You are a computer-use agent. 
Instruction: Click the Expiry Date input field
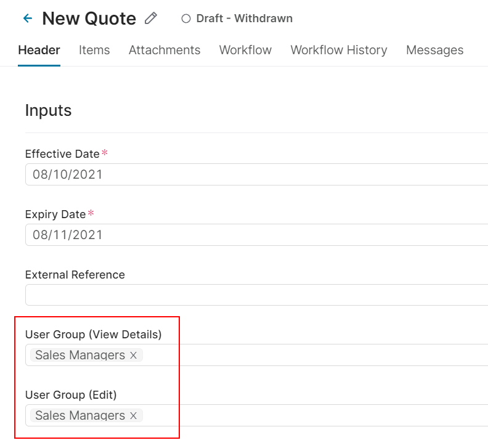coord(256,235)
